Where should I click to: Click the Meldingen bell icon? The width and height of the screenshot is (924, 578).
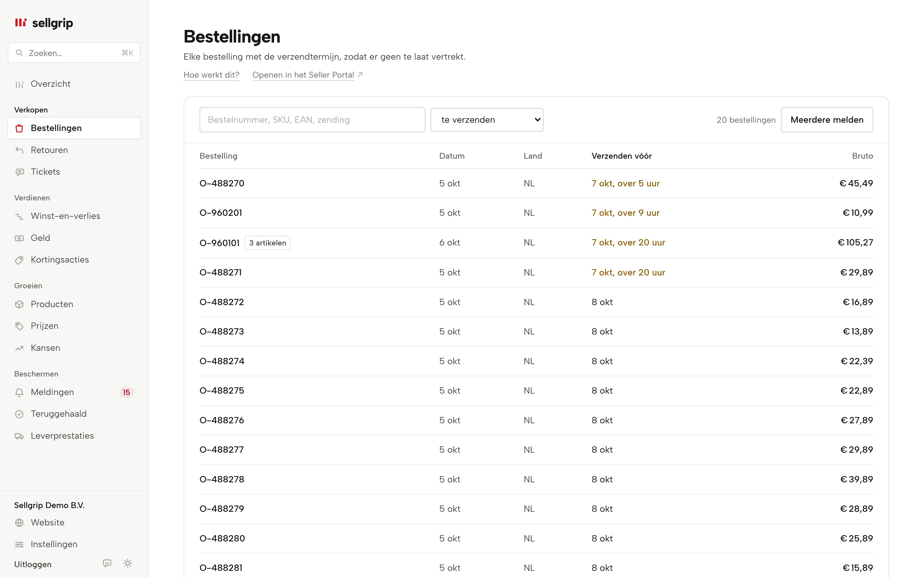[x=19, y=392]
